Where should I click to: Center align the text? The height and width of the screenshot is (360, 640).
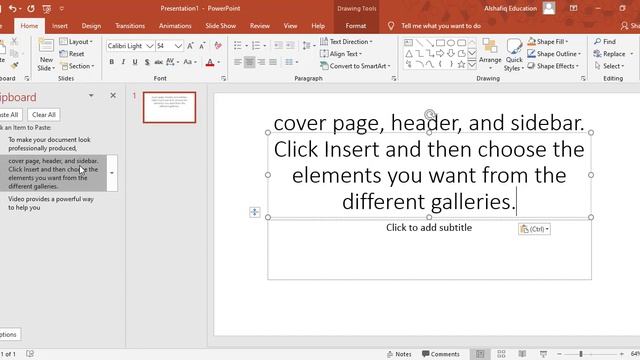click(249, 62)
